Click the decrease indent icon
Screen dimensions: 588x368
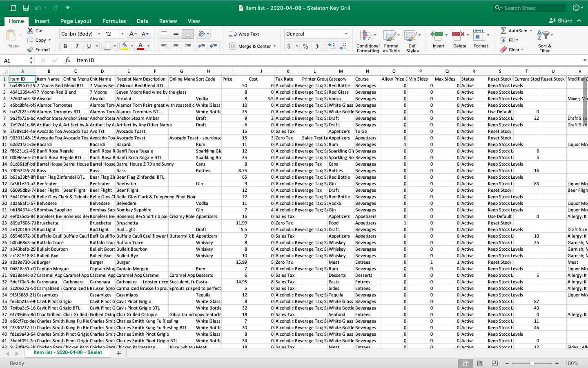(201, 46)
